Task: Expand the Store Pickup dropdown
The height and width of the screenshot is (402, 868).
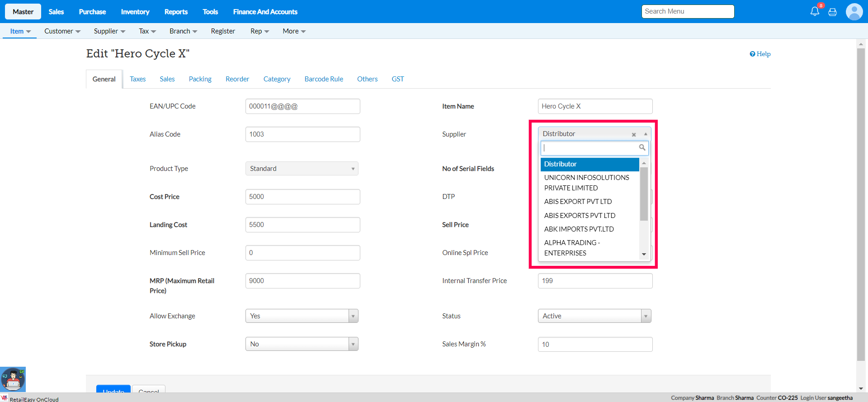Action: pyautogui.click(x=302, y=344)
